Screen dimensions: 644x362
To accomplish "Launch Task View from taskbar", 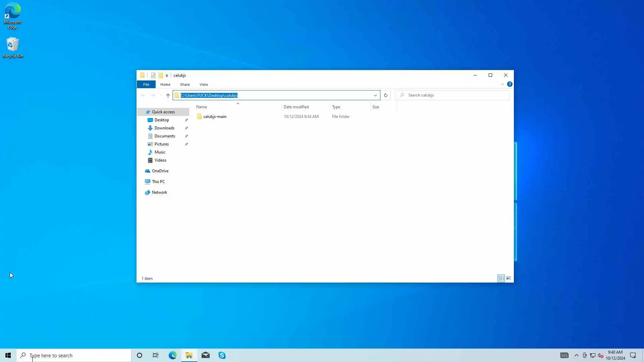I will click(x=156, y=356).
